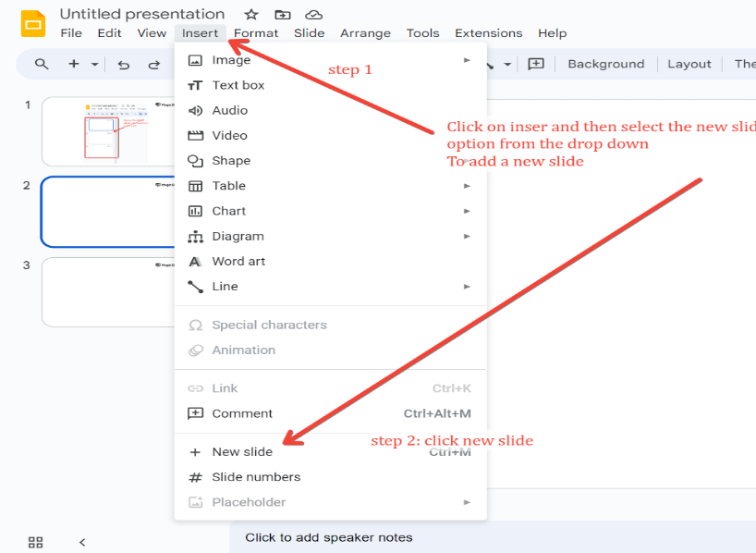Expand the Table submenu arrow

467,186
